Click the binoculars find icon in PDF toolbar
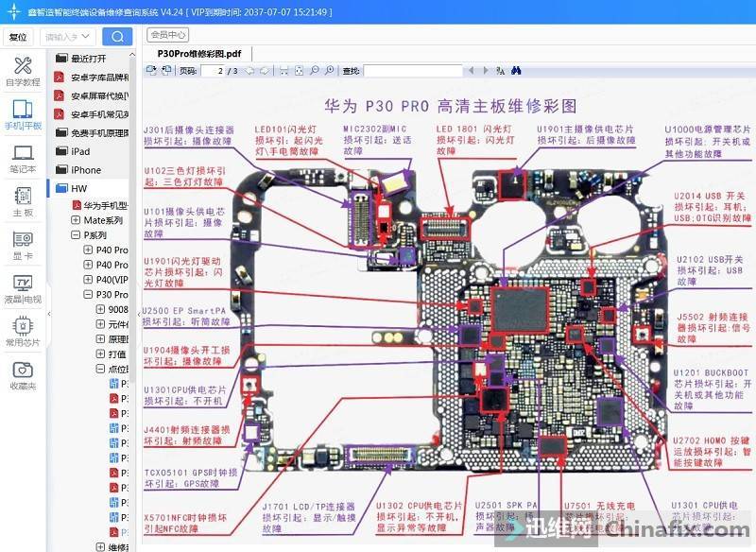The height and width of the screenshot is (552, 756). coord(517,71)
